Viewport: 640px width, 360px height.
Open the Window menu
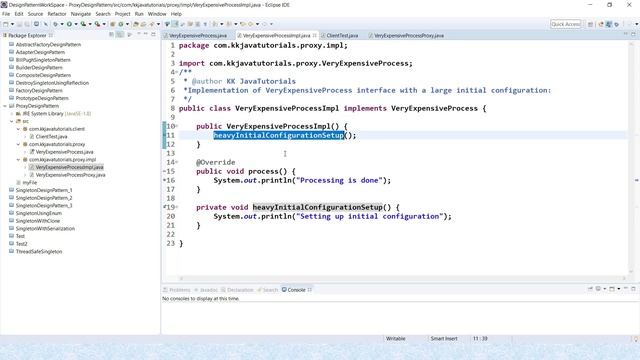click(157, 13)
